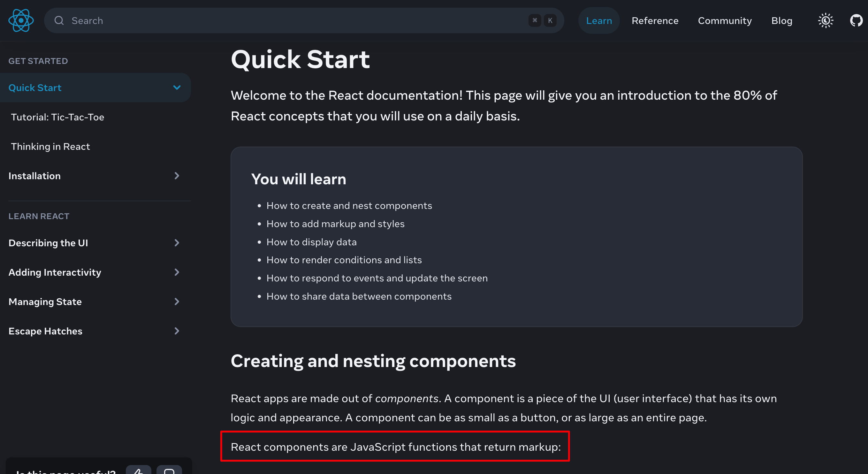Click the React logo home icon

click(21, 20)
